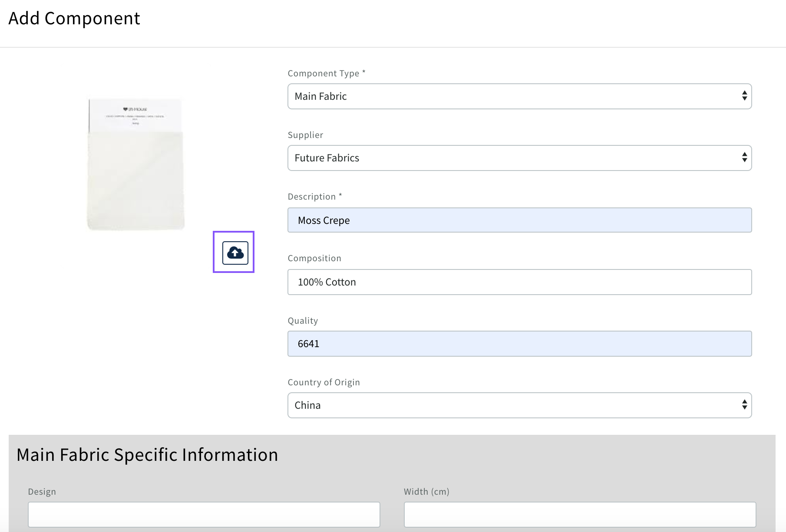Select the "Add Component" page heading
786x532 pixels.
click(x=75, y=18)
